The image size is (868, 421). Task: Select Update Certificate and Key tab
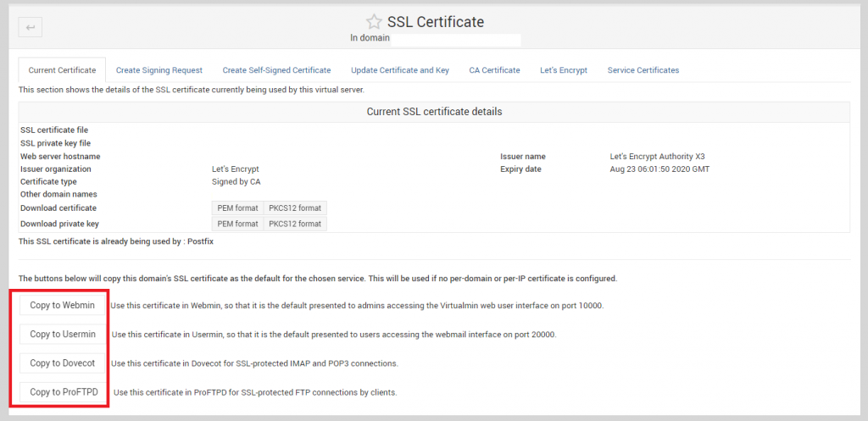[400, 70]
